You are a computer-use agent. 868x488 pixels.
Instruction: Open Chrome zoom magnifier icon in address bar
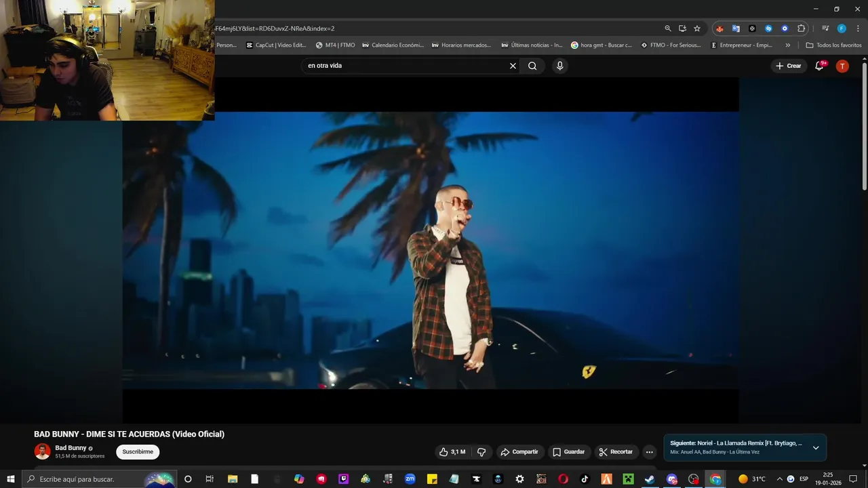[667, 28]
